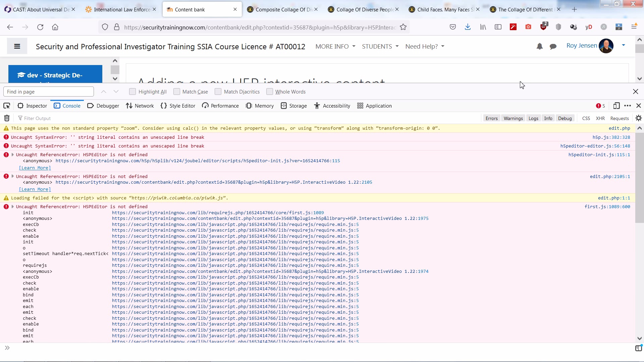Toggle the Info filter

pos(548,118)
